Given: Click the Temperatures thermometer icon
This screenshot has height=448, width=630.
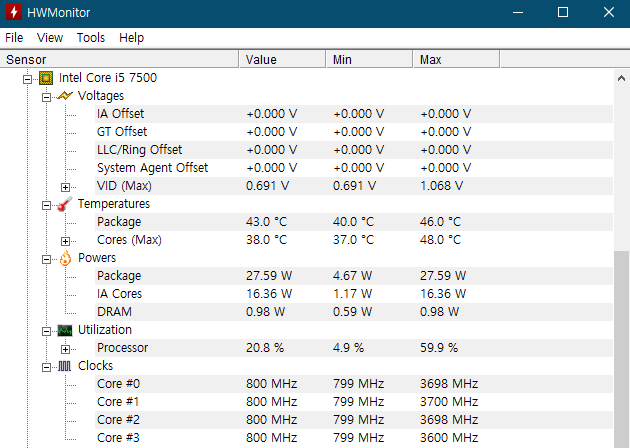Looking at the screenshot, I should pyautogui.click(x=64, y=204).
